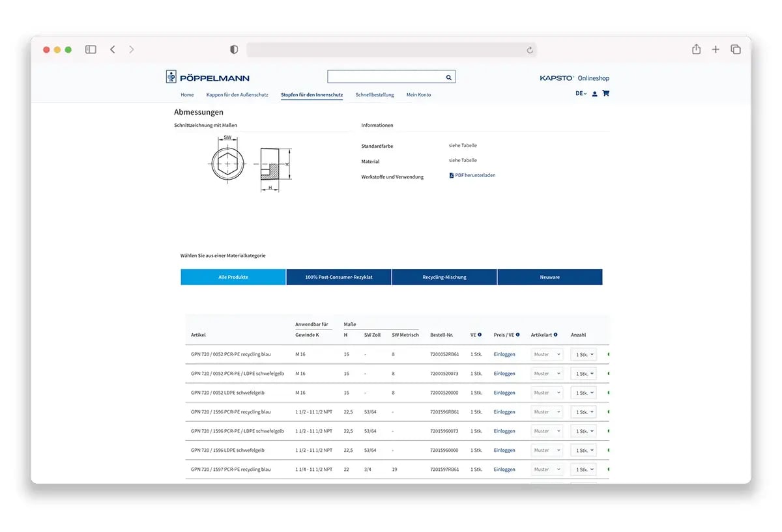Click the info icon next to Preis / VE
Image resolution: width=782 pixels, height=532 pixels.
518,335
